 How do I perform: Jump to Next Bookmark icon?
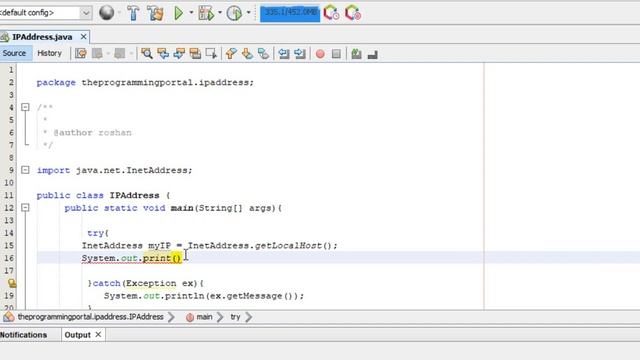point(247,53)
